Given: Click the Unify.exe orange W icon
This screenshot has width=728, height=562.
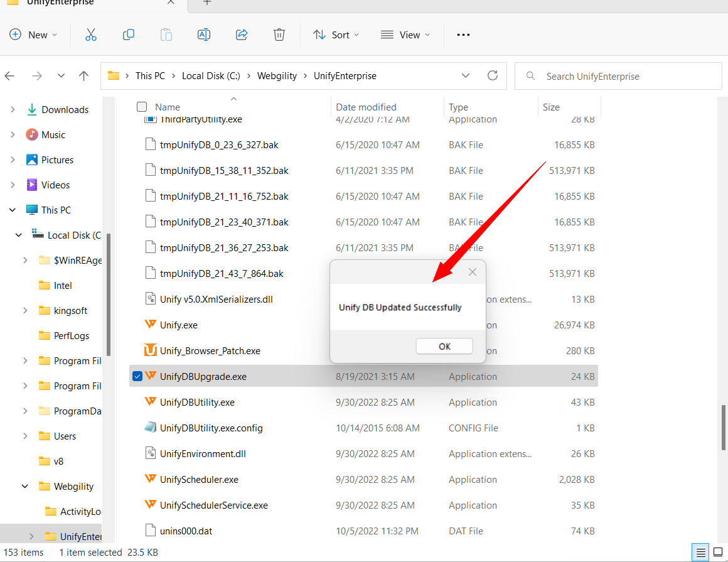Looking at the screenshot, I should pos(151,324).
